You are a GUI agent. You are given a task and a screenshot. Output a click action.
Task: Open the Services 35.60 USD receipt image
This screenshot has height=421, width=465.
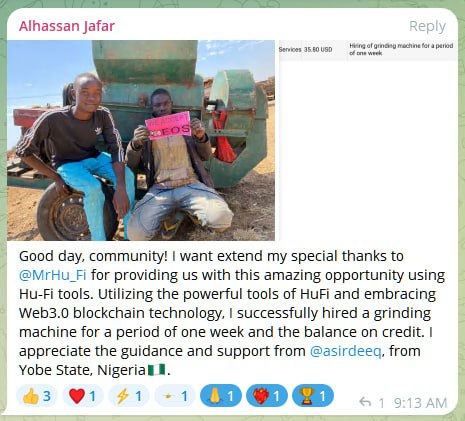click(368, 50)
